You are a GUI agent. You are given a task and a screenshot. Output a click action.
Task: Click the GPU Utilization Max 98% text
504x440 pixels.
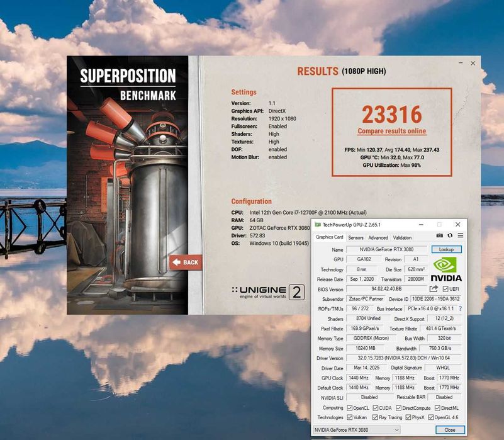click(392, 166)
